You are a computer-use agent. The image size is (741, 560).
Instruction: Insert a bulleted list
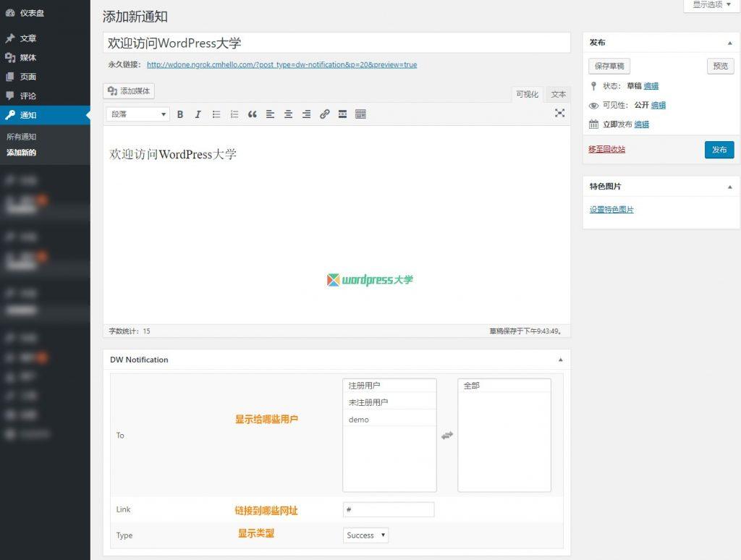point(216,114)
